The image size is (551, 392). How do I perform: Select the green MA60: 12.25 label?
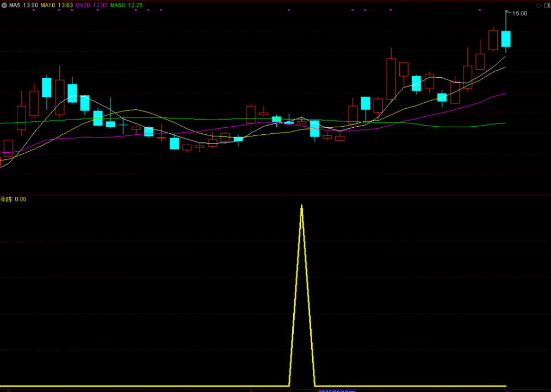[x=126, y=5]
